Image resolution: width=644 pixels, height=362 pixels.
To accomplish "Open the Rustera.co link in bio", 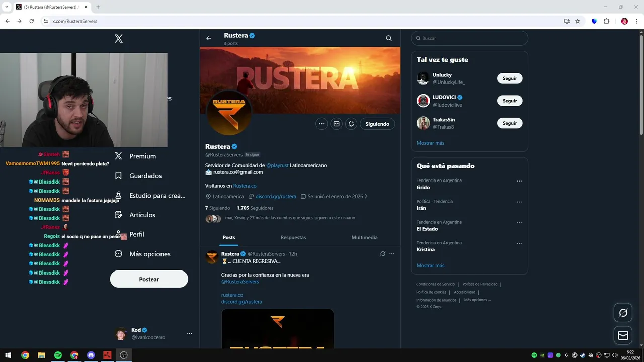I will [x=245, y=186].
